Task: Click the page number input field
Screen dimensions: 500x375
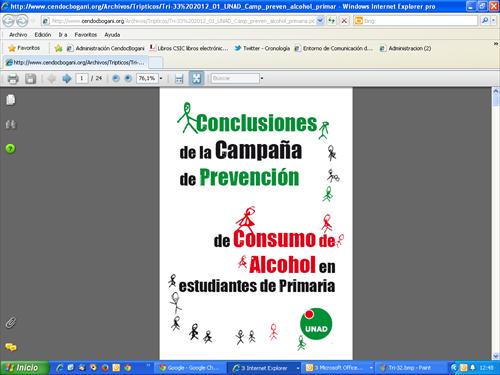Action: 82,78
